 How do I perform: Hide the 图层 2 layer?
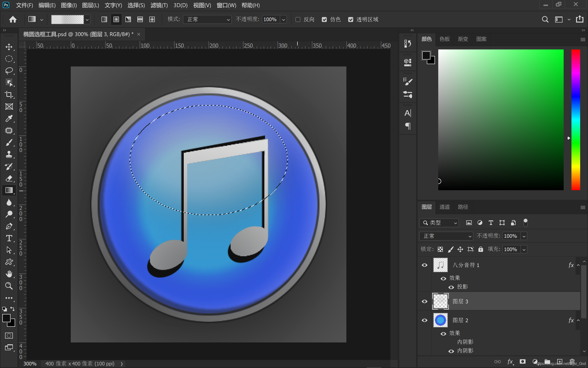(424, 320)
